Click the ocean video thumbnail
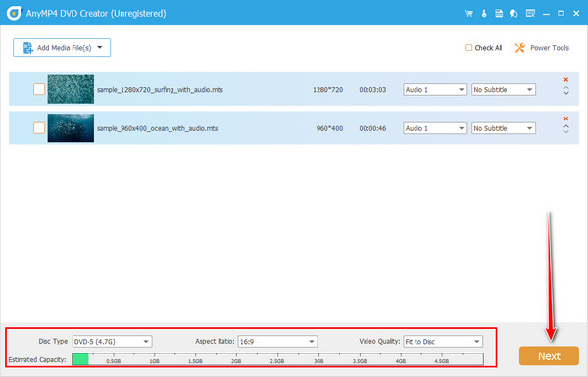Image resolution: width=588 pixels, height=377 pixels. click(71, 128)
